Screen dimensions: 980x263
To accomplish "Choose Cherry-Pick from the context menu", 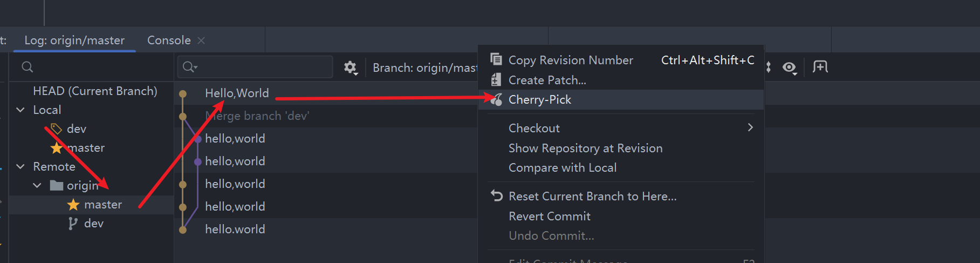I will (540, 100).
